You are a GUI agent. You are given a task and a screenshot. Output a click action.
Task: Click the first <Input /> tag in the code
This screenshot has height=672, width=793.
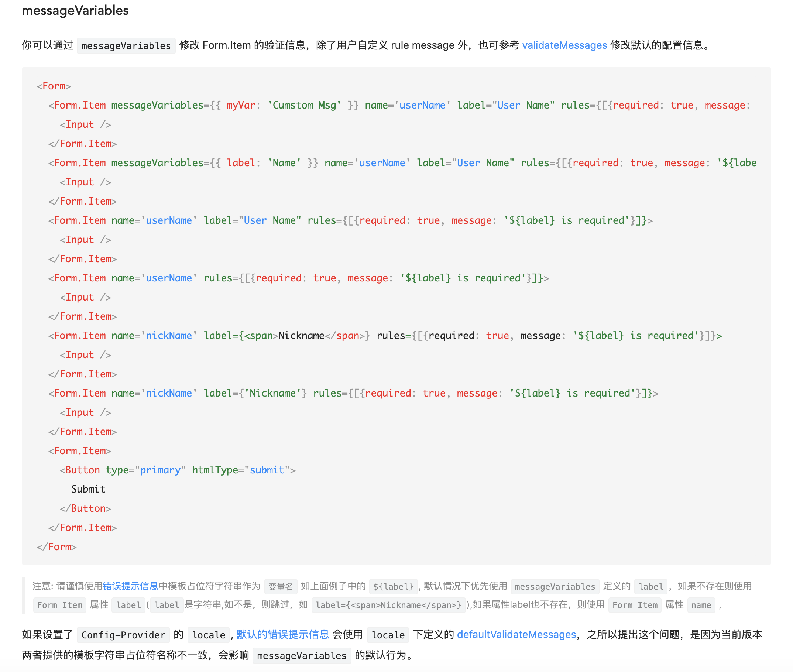click(x=86, y=124)
